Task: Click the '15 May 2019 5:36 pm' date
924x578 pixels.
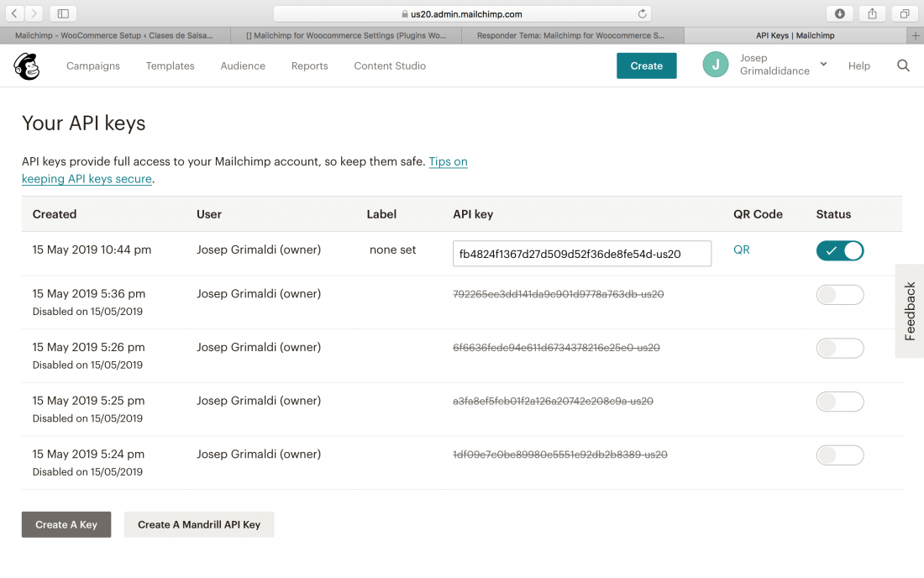Action: 89,294
